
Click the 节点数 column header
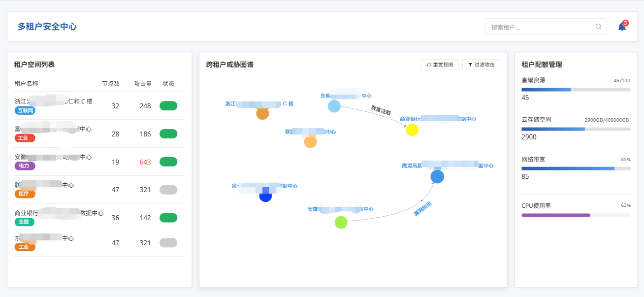click(111, 84)
